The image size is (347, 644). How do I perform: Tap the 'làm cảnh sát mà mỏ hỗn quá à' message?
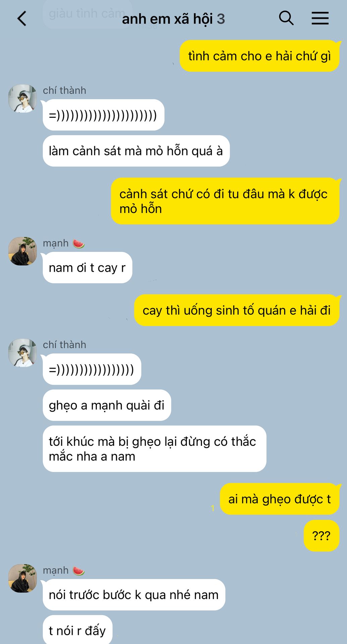point(136,151)
